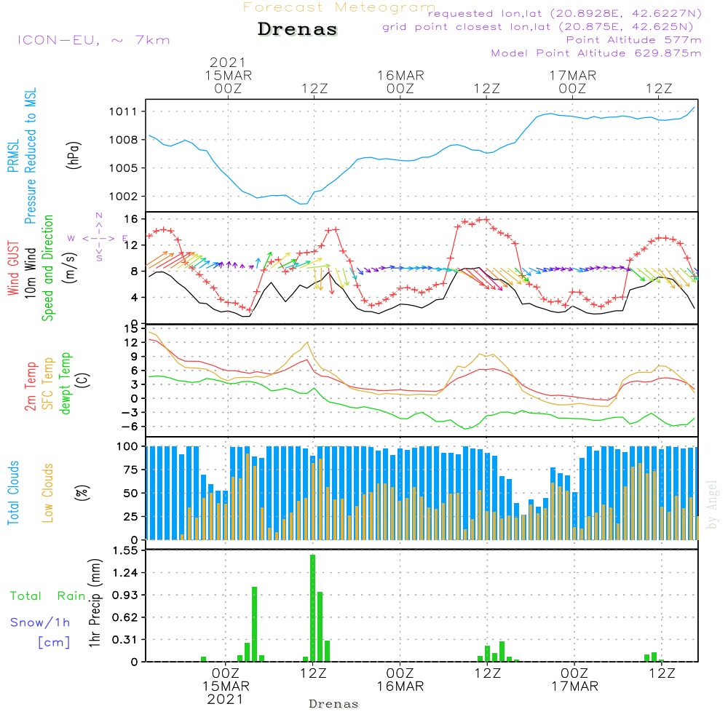The width and height of the screenshot is (728, 728).
Task: Select the ICON-EU ~7km model label
Action: click(93, 40)
